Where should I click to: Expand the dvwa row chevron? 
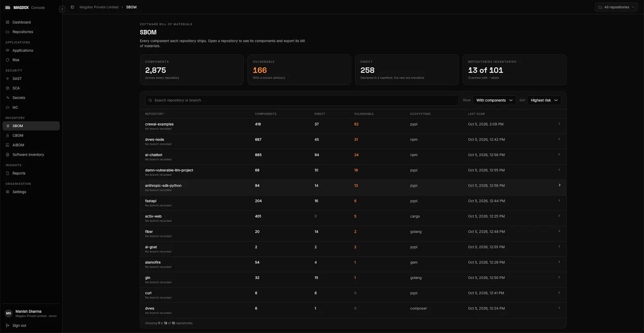click(559, 308)
